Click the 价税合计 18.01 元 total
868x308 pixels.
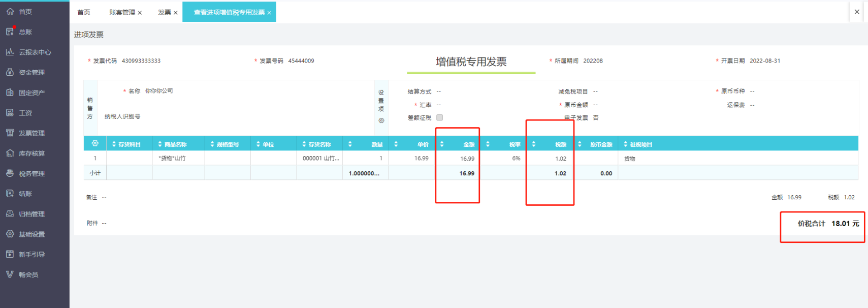[828, 223]
